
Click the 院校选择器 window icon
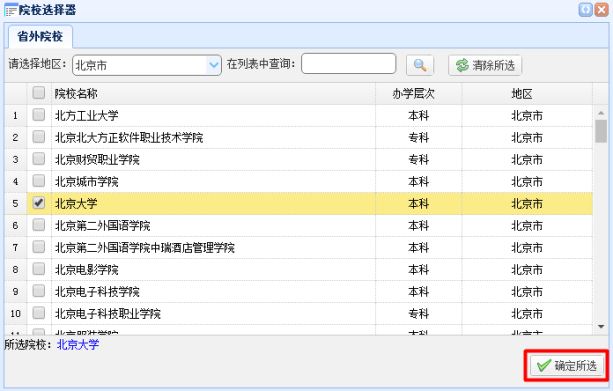(11, 10)
